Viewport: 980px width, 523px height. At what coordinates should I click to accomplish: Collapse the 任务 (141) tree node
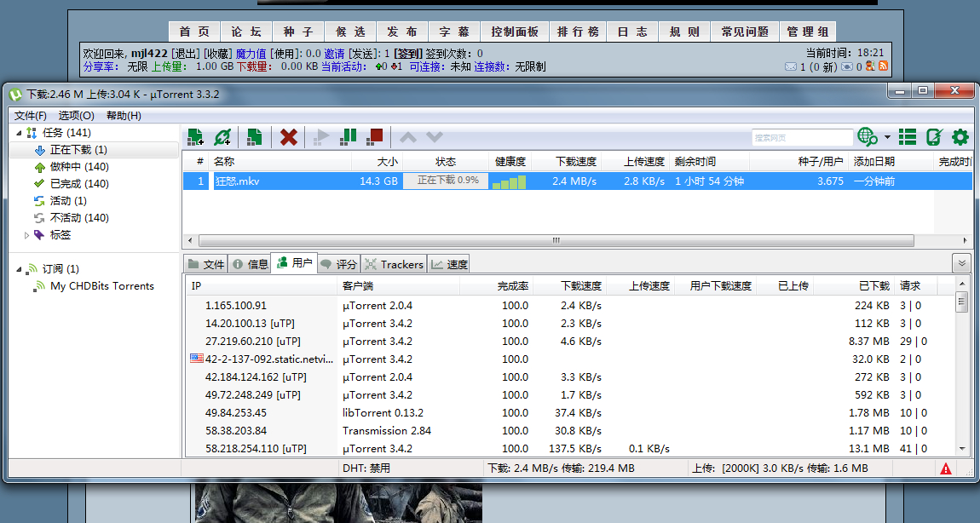pos(19,133)
